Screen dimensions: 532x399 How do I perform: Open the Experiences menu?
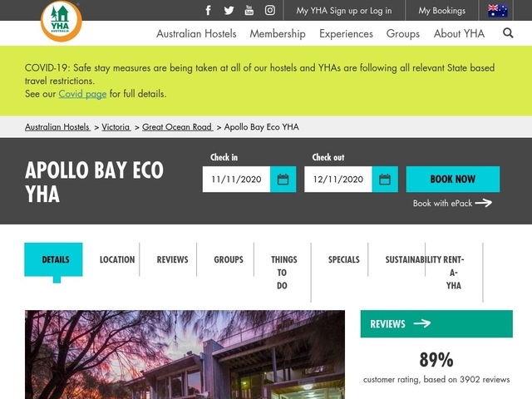346,33
